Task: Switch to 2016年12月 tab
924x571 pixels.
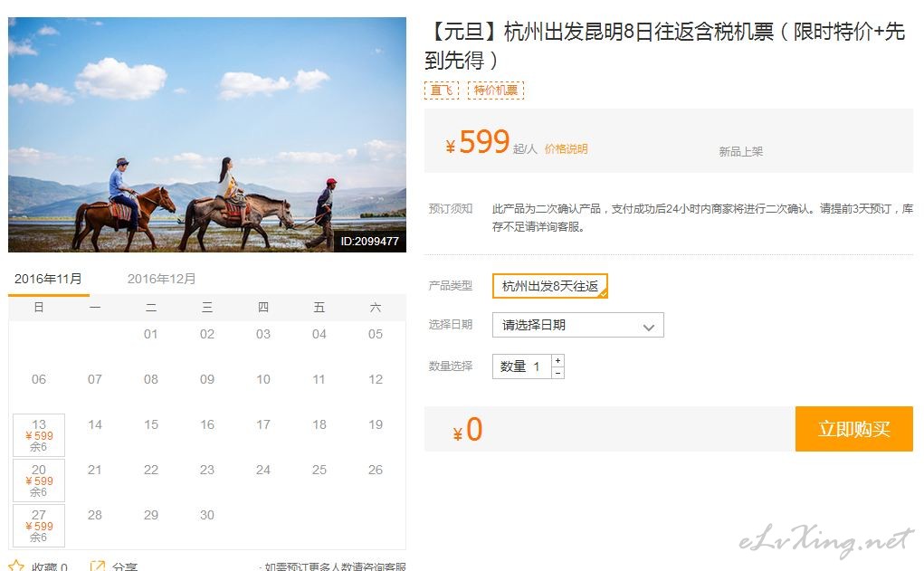Action: 161,279
